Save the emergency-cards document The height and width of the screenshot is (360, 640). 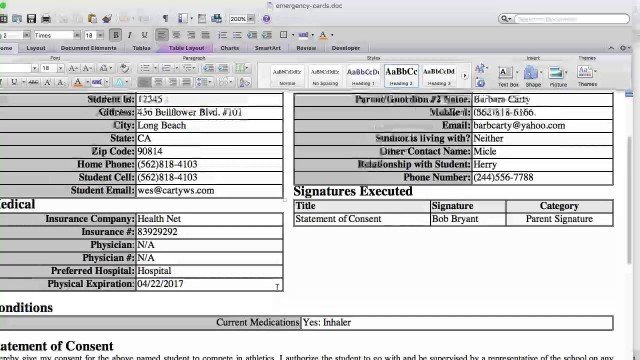[31, 19]
